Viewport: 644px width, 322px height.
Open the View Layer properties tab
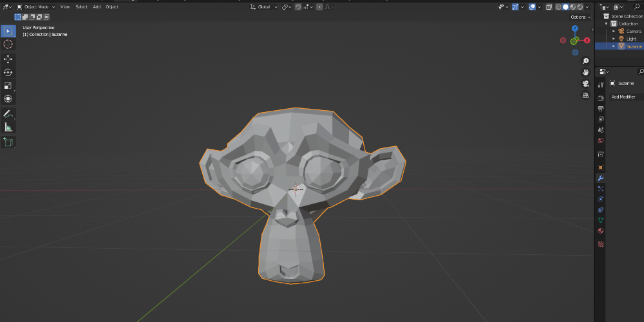600,119
